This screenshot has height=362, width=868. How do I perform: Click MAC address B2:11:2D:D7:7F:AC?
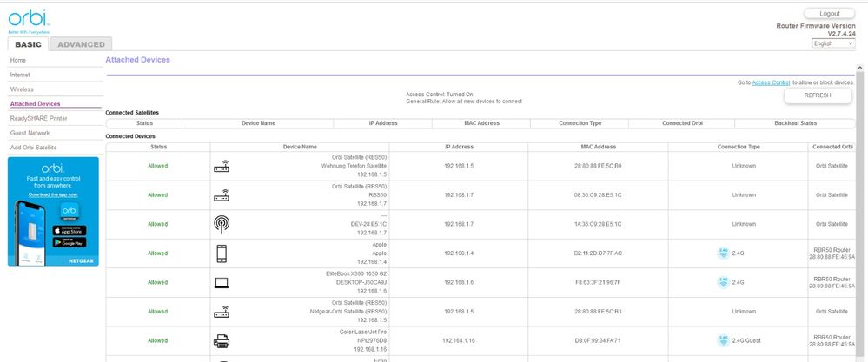[x=598, y=253]
